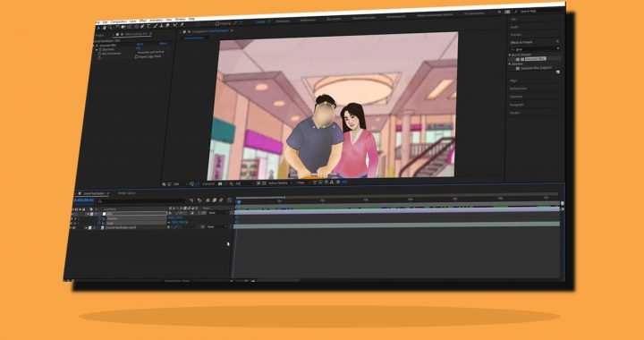Select the Pen tool in toolbar
The image size is (644, 340).
pos(141,26)
